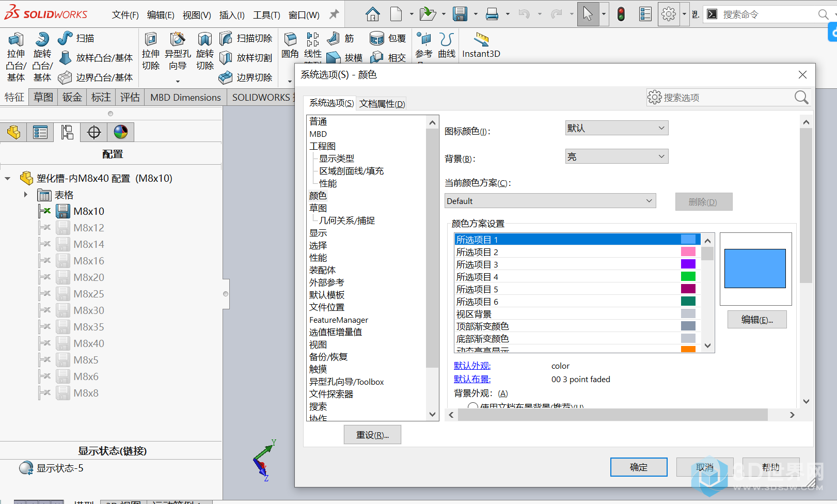Screen dimensions: 837x504
Task: Open the 工具(T) menu
Action: point(266,15)
